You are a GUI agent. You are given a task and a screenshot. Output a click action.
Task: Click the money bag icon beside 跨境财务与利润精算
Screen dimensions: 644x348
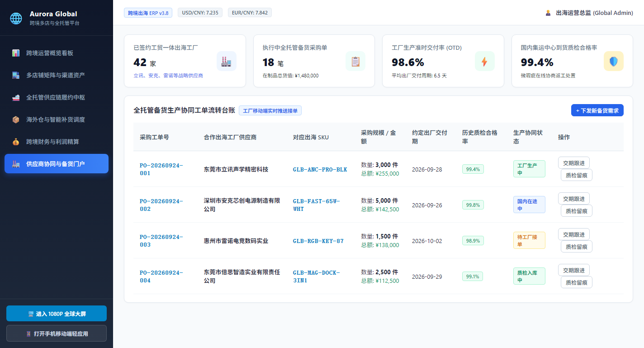16,142
